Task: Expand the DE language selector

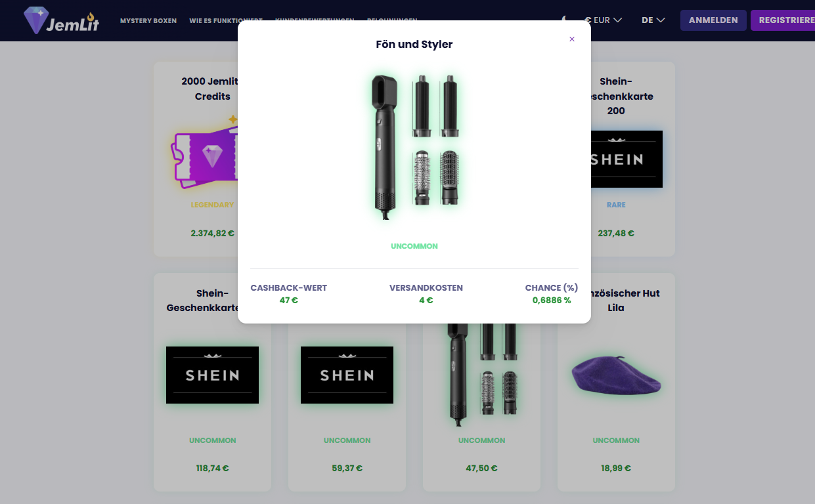Action: (653, 20)
